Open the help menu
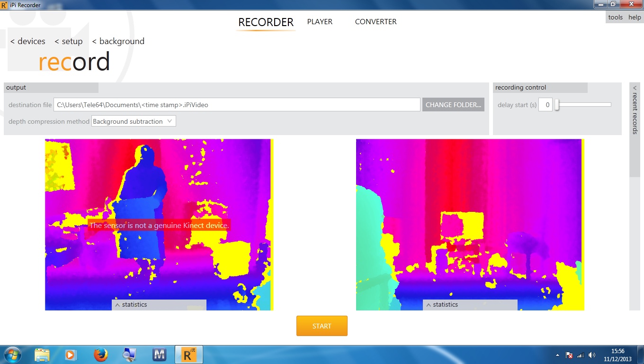The height and width of the screenshot is (364, 644). 635,17
